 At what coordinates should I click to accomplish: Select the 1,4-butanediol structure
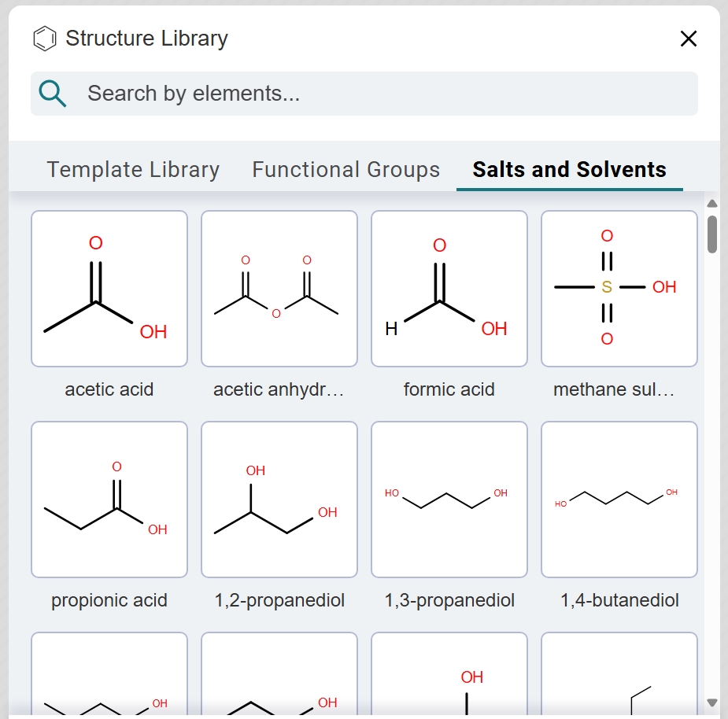619,500
